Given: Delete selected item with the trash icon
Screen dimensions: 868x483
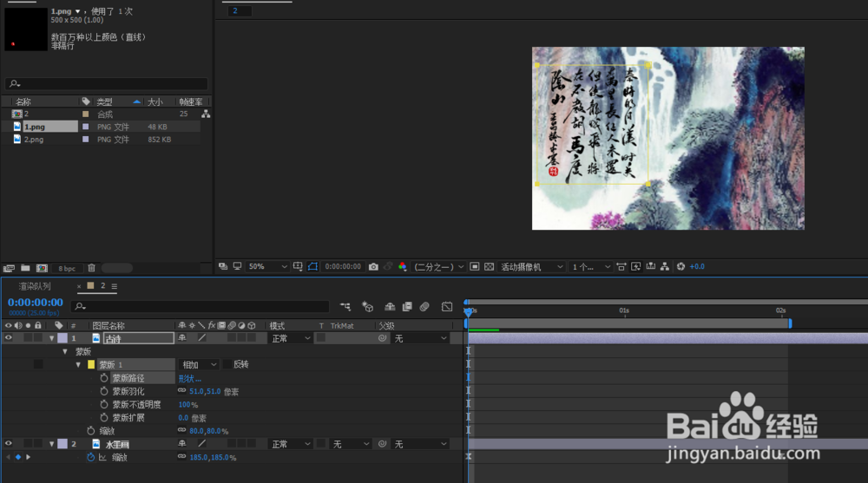Looking at the screenshot, I should tap(91, 268).
